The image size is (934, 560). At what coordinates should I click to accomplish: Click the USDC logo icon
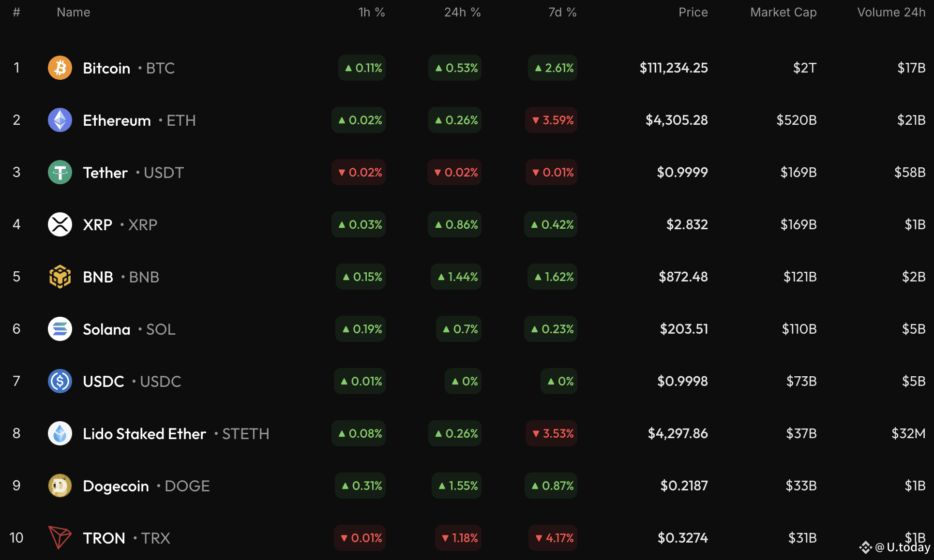60,381
